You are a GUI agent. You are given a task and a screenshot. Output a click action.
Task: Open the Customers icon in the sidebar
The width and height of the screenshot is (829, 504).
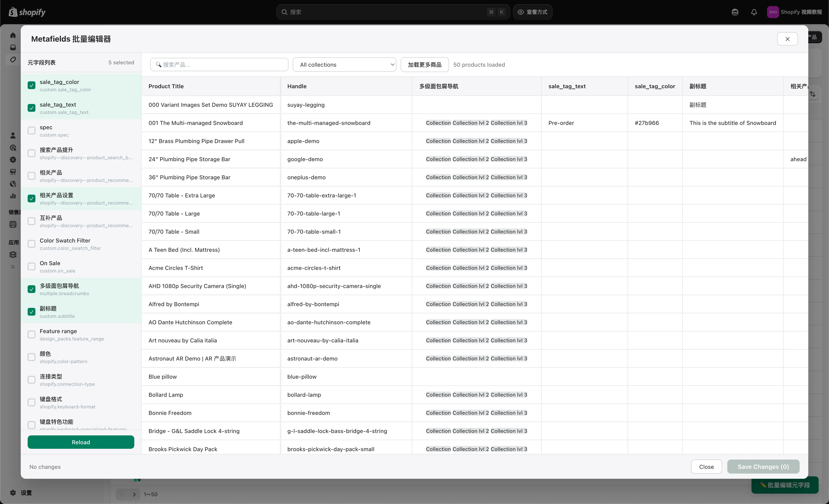[x=13, y=135]
